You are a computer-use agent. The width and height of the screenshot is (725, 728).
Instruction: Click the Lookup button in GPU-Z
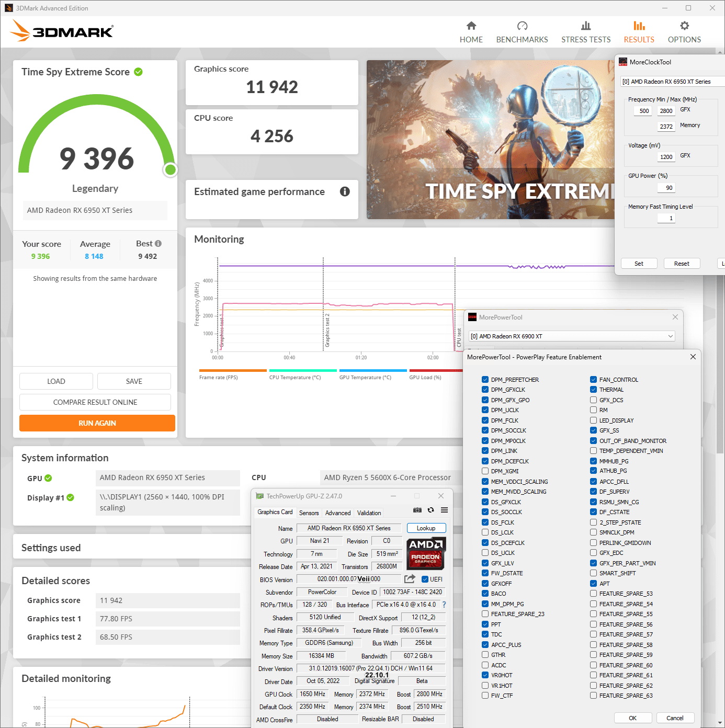point(426,528)
